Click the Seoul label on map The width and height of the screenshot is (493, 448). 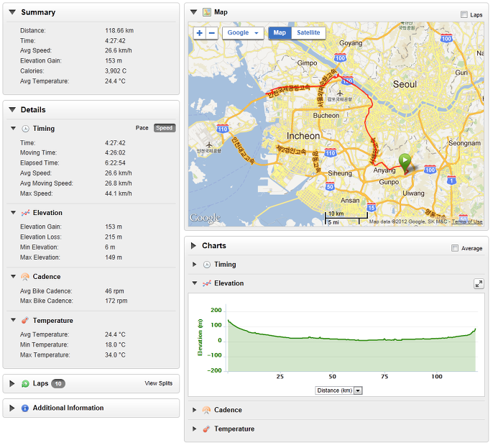pos(405,84)
